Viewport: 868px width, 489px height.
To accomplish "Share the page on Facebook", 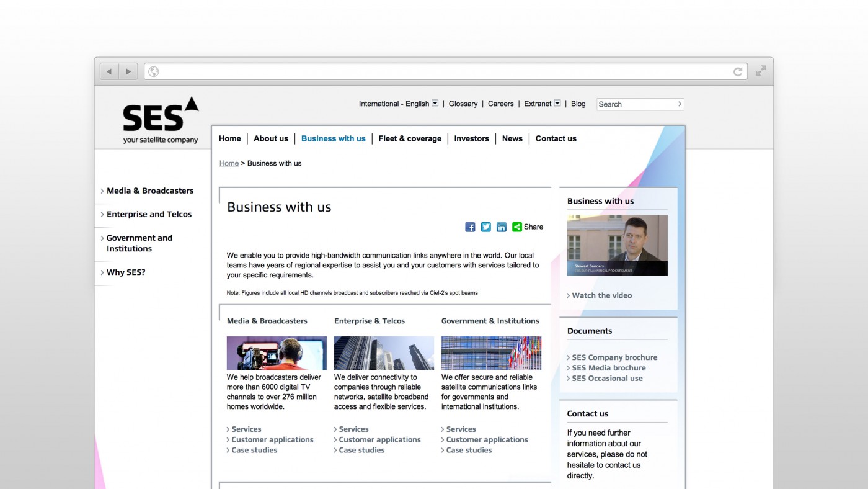I will 470,227.
